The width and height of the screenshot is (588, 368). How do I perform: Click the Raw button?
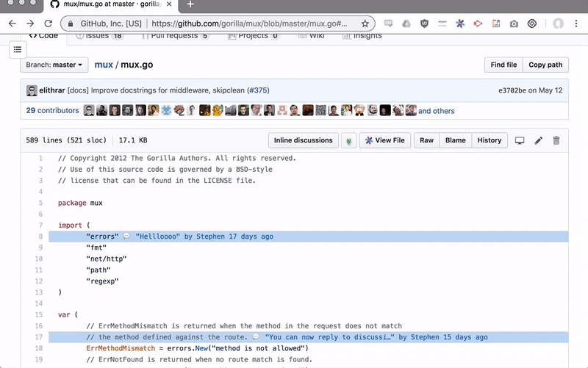(x=426, y=140)
